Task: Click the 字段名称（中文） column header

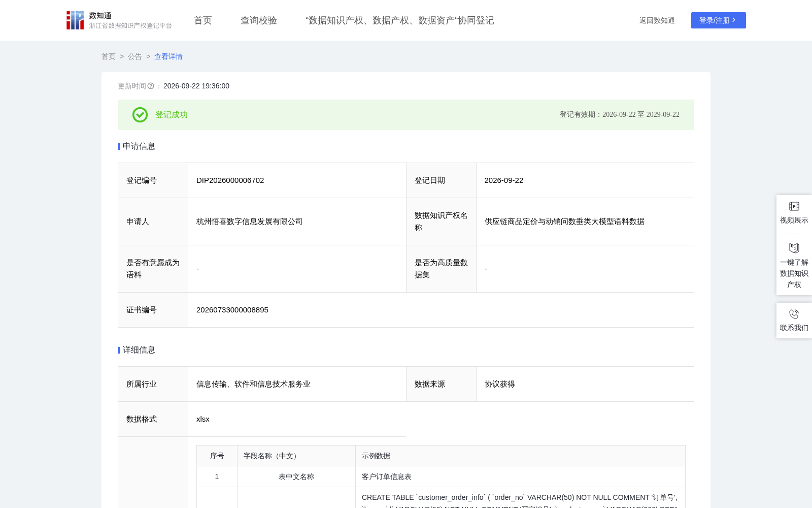Action: (x=296, y=456)
